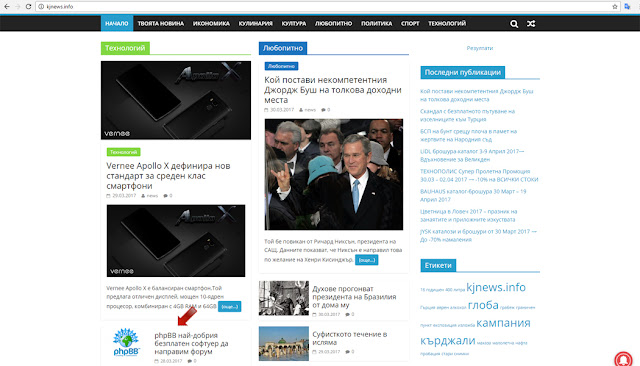Image resolution: width=640 pixels, height=366 pixels.
Task: Click the George Bush crowd photo
Action: (x=334, y=174)
